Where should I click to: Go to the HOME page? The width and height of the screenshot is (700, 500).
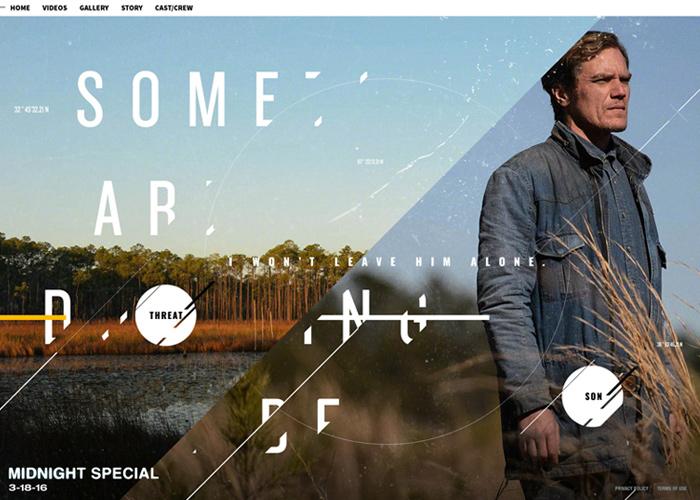[x=20, y=8]
